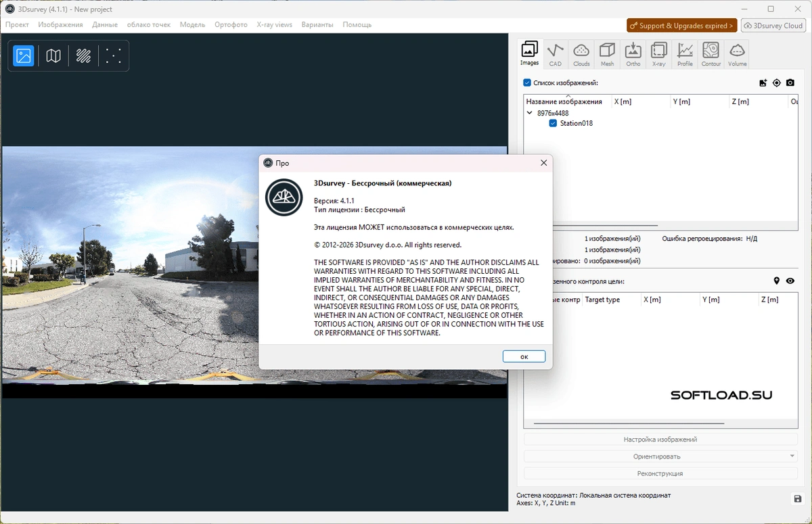The image size is (812, 524).
Task: Open the Volume panel tab
Action: (x=738, y=54)
